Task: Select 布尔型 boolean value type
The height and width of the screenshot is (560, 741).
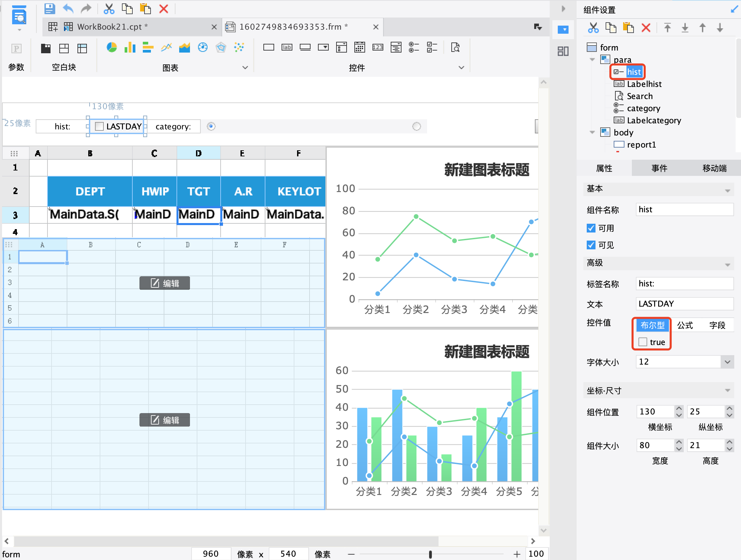Action: pos(652,325)
